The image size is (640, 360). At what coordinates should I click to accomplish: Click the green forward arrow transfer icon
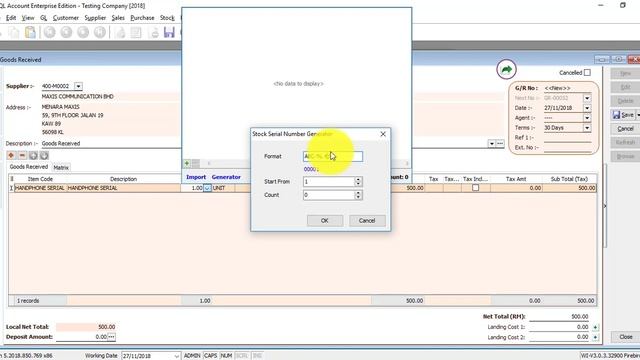[506, 69]
